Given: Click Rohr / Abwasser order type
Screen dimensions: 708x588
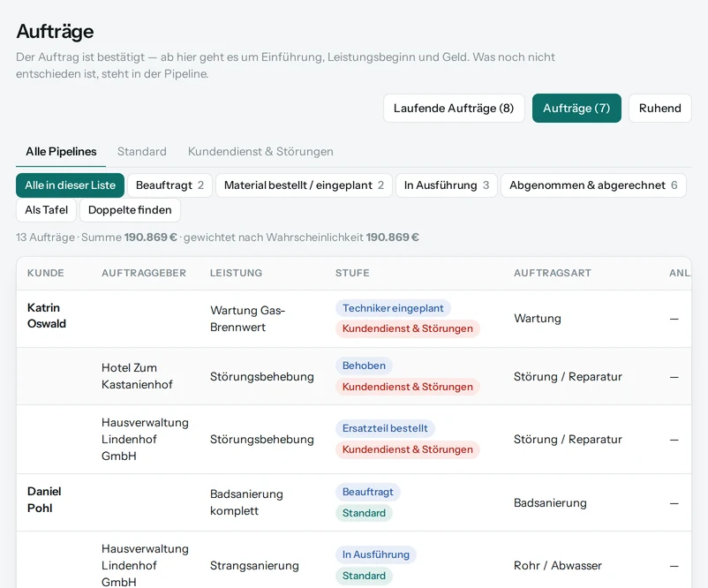Looking at the screenshot, I should 558,565.
